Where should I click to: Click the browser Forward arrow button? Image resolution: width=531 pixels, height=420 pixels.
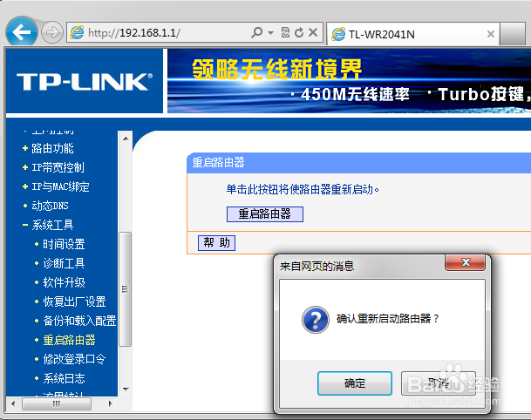[x=51, y=33]
